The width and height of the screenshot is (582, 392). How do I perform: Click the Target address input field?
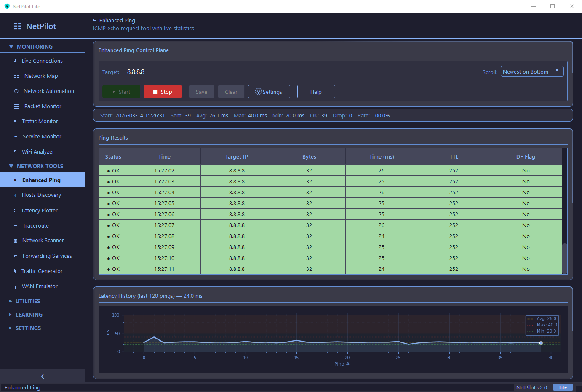[299, 72]
